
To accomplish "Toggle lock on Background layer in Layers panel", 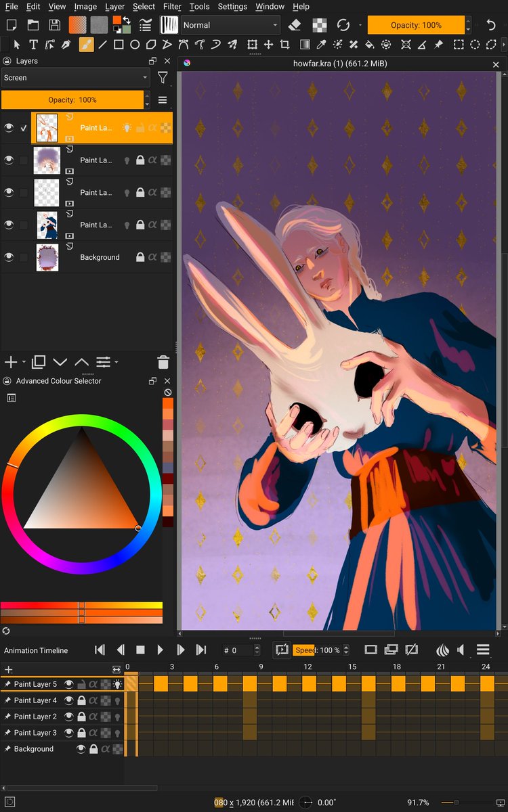I will pyautogui.click(x=140, y=257).
